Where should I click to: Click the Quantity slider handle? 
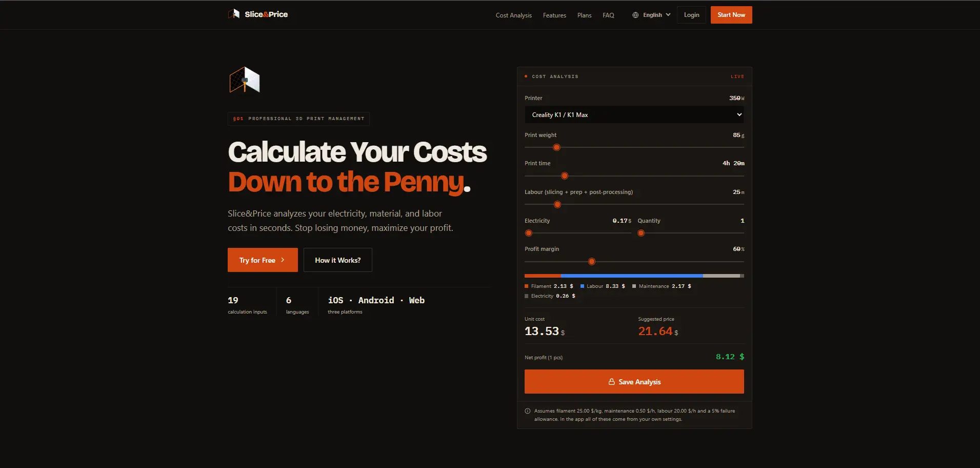click(x=641, y=233)
